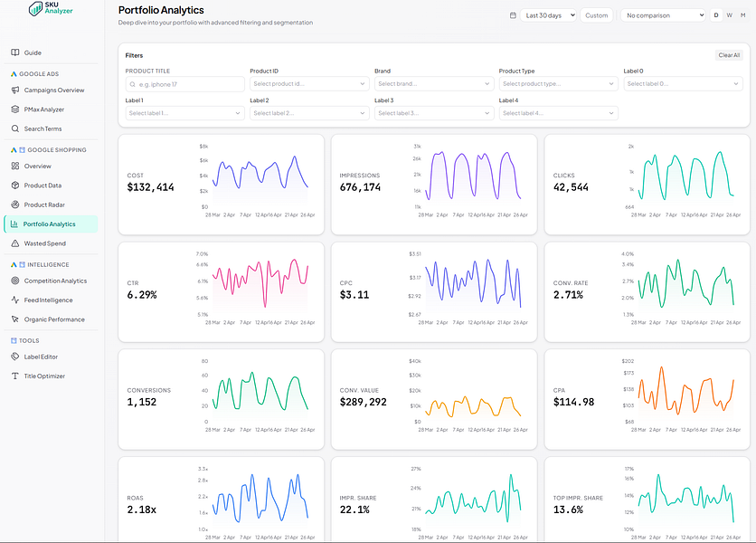Switch granularity to weekly (W)

(730, 15)
